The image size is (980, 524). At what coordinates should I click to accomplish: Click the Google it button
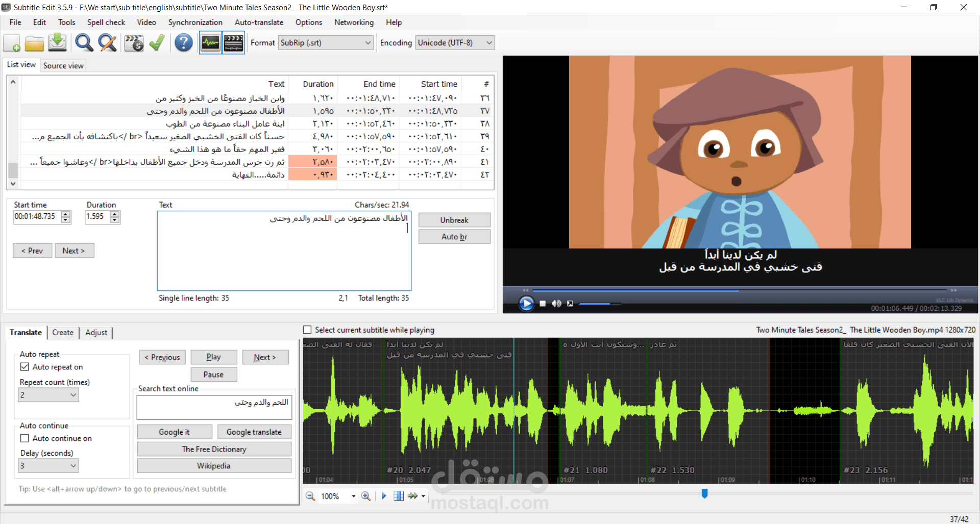(x=174, y=432)
